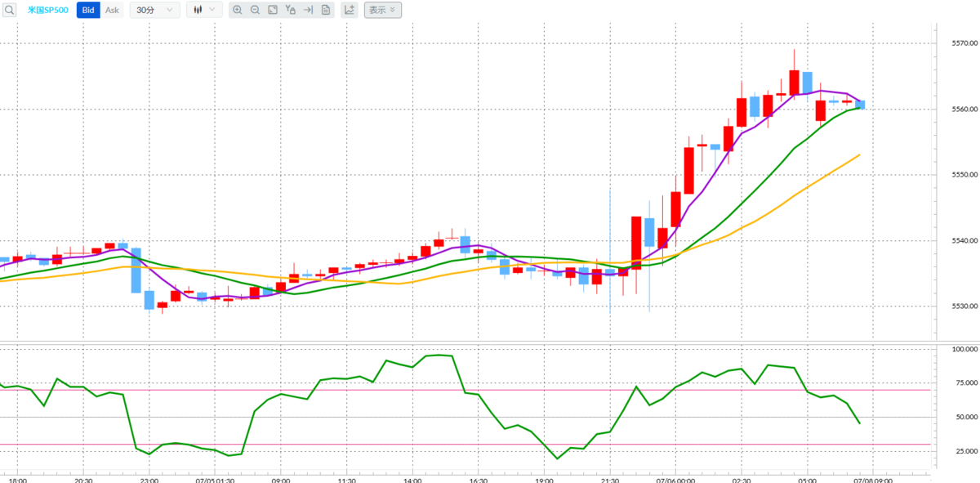The height and width of the screenshot is (483, 980).
Task: Click the 19:00 time axis label
Action: (x=545, y=479)
